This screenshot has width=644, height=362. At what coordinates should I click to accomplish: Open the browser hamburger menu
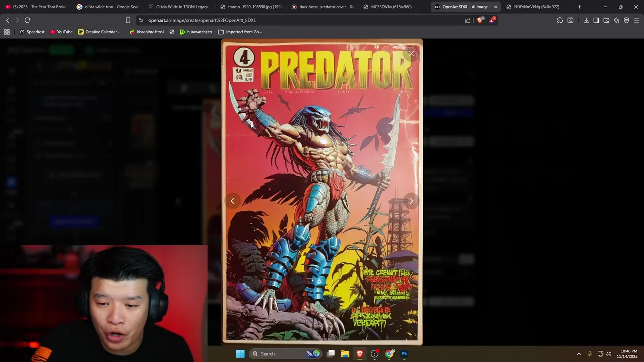coord(636,20)
